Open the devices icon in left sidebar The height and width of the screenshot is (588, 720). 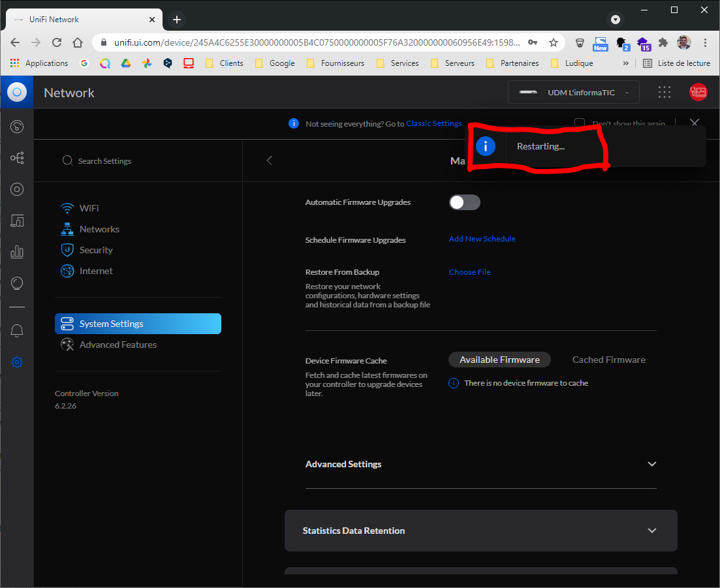(x=17, y=221)
